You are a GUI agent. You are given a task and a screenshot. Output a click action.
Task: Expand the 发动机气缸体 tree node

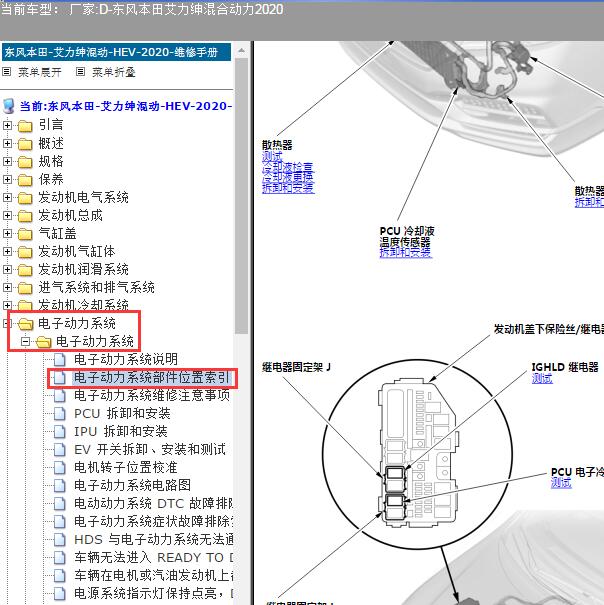(x=7, y=252)
